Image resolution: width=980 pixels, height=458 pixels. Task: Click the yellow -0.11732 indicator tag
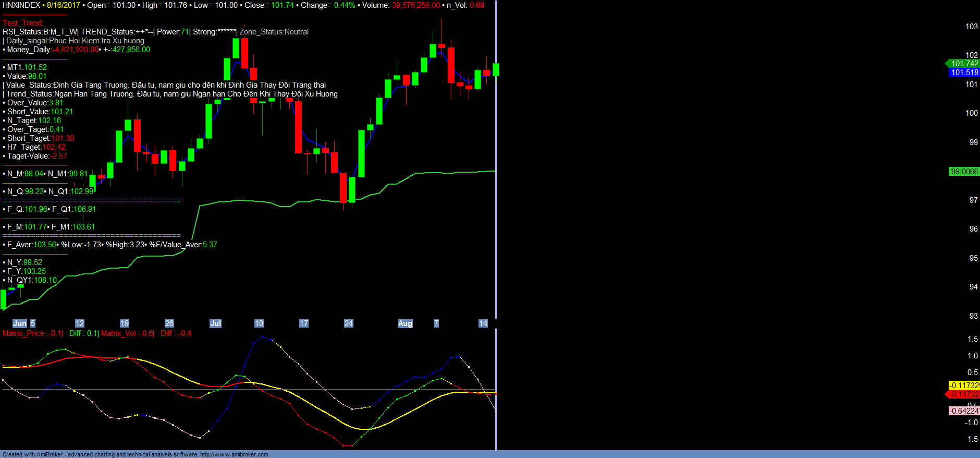[x=964, y=385]
